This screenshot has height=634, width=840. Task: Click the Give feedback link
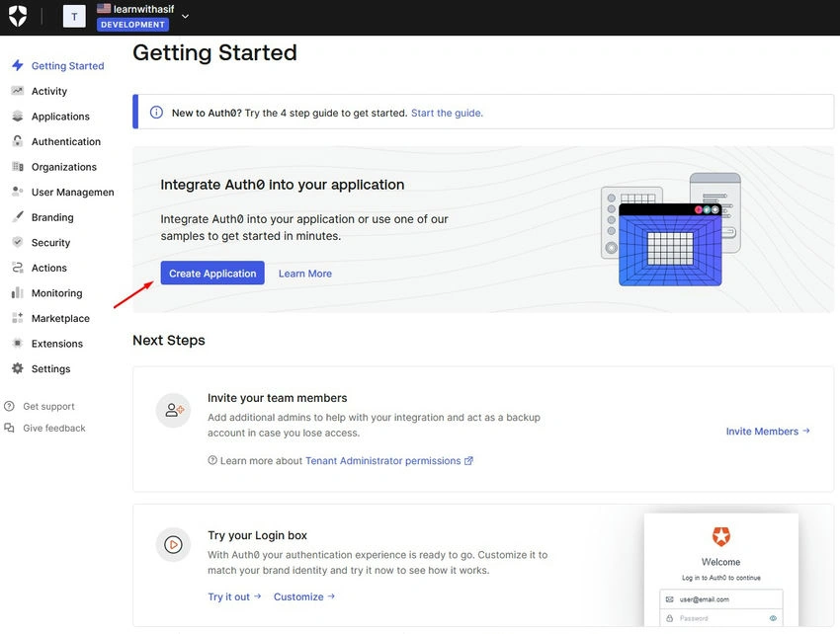[x=54, y=428]
